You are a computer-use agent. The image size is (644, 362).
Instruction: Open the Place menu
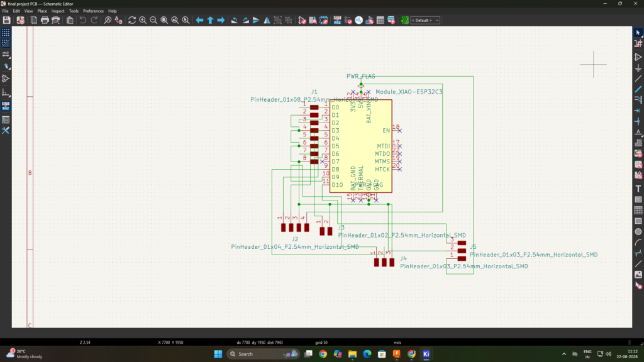[x=42, y=11]
